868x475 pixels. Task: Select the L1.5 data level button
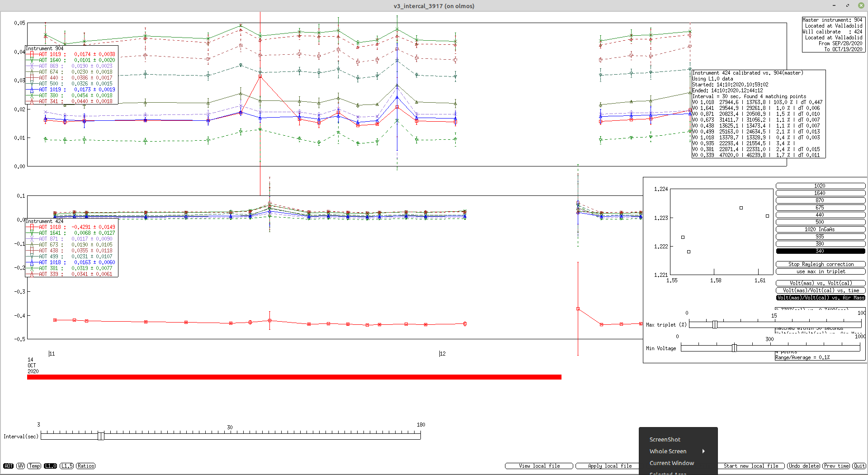pyautogui.click(x=67, y=466)
